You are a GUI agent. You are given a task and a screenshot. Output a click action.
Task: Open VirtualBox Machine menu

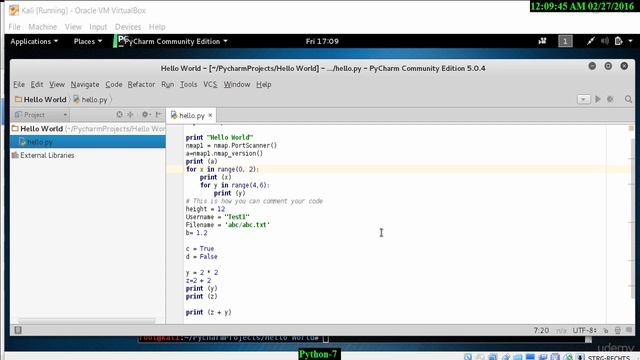(42, 27)
